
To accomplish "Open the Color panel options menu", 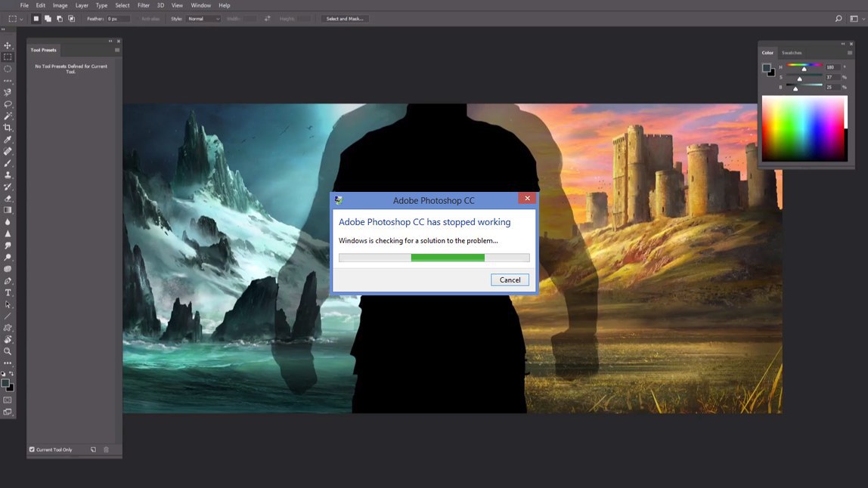I will [x=850, y=53].
